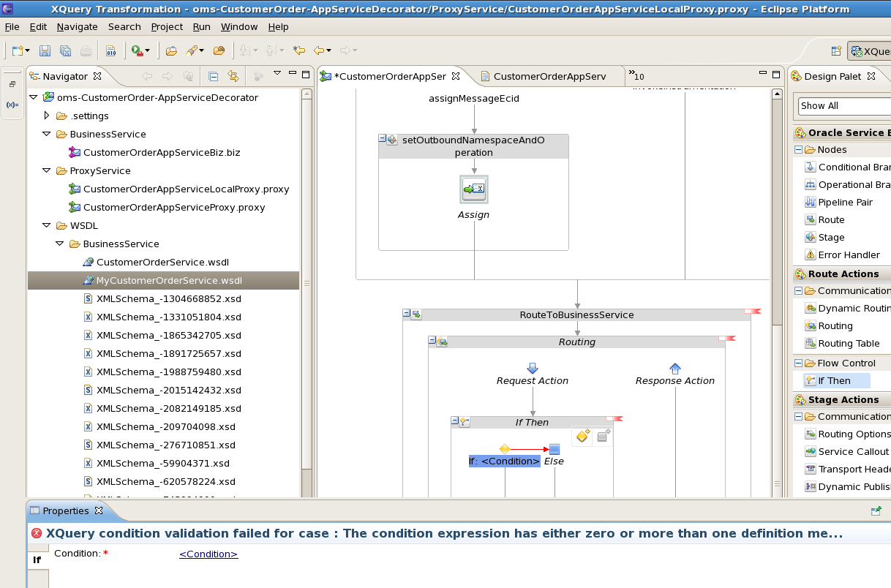Open the Show All palette filter dropdown
This screenshot has width=891, height=588.
point(844,105)
